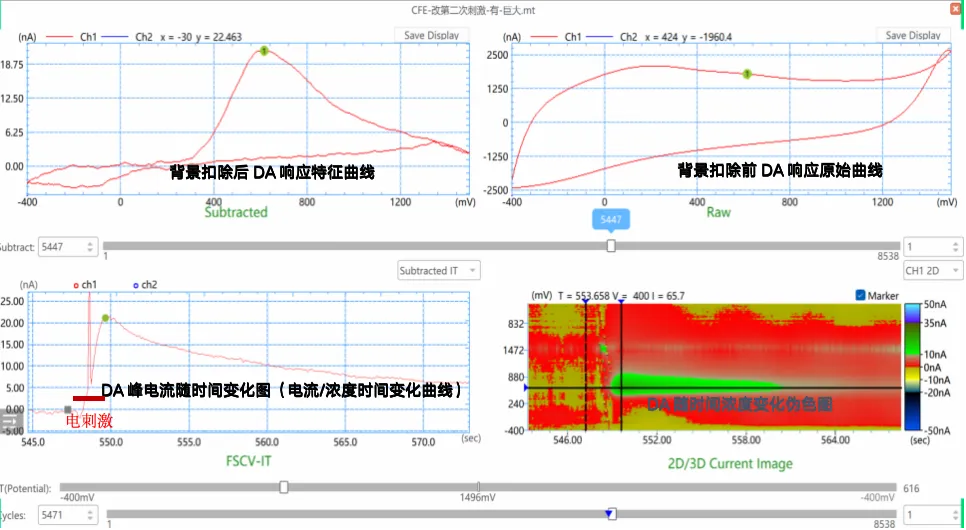
Task: Click the Subtract slider handle at 5447
Action: 611,246
